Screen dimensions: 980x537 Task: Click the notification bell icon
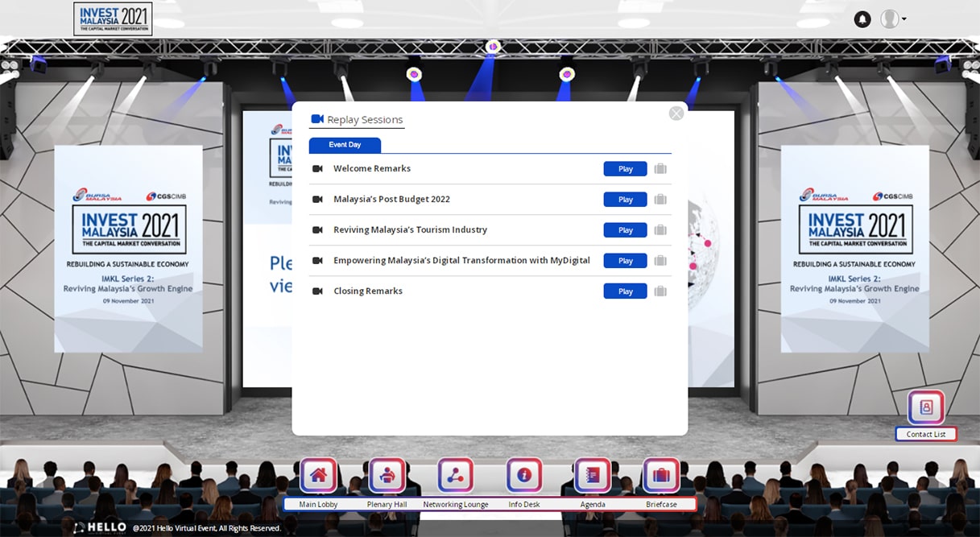(862, 19)
